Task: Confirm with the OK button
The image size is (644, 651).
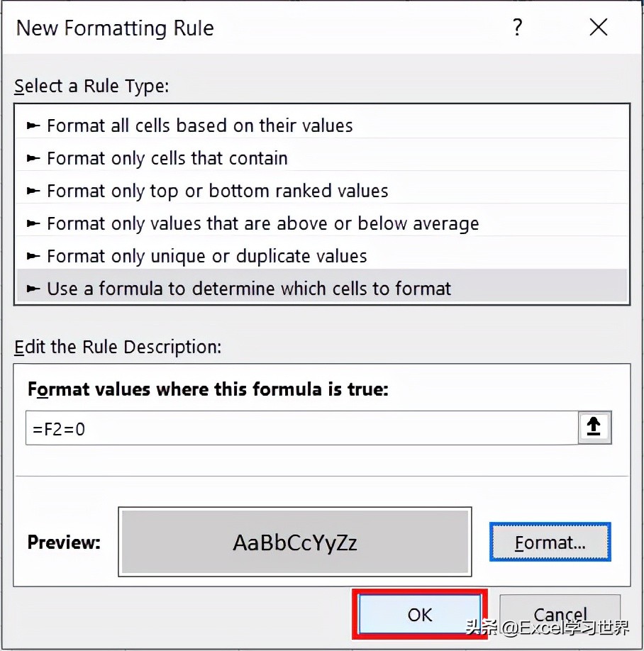Action: [419, 614]
